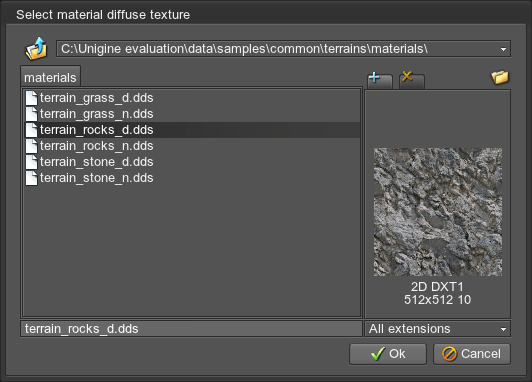Click the filename field showing terrain_rocks_d.dds
Image resolution: width=532 pixels, height=382 pixels.
(x=191, y=329)
